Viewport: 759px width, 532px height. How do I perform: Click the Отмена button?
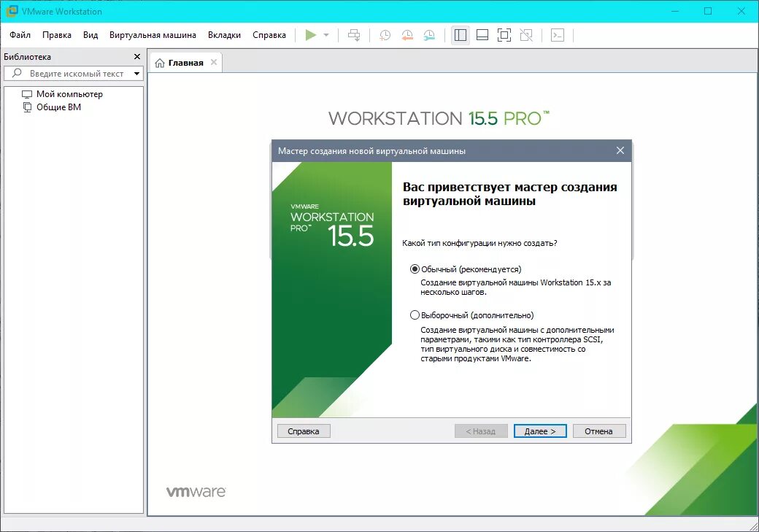pyautogui.click(x=598, y=431)
